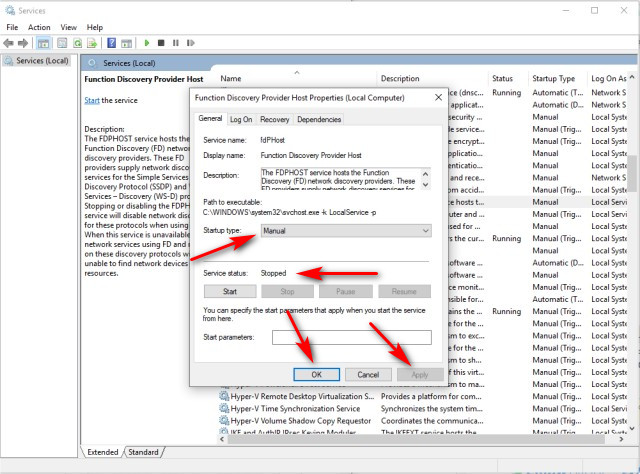Click the 'Start' the service link
The image size is (640, 474).
(x=92, y=100)
